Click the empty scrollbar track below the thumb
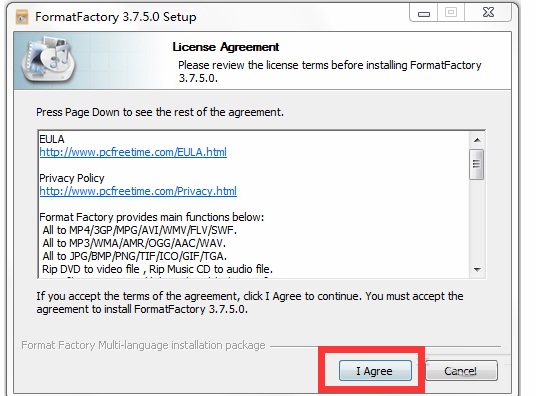Screen dimensions: 536x396 click(x=477, y=221)
